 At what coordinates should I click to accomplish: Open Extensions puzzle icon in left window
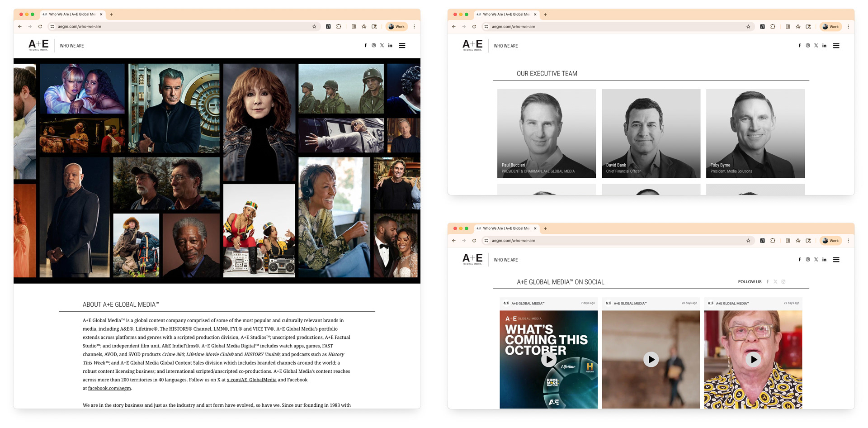pos(339,27)
